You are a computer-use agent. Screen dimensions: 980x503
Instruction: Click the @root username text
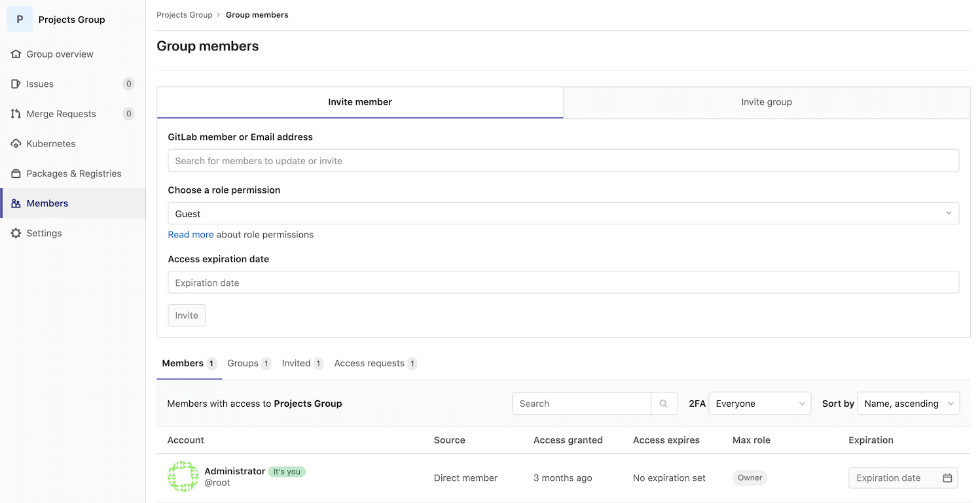point(217,483)
